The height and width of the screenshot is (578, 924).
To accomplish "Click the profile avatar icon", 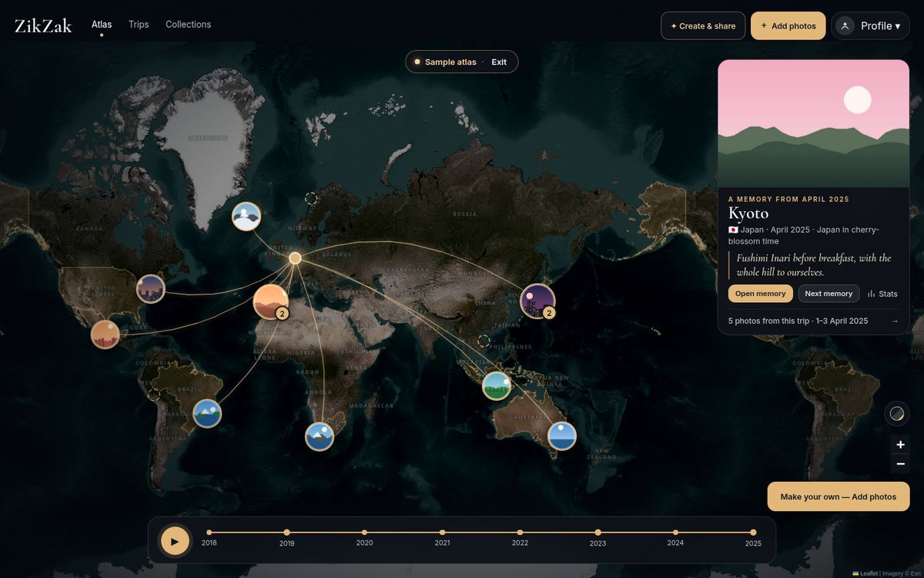I will pos(845,25).
